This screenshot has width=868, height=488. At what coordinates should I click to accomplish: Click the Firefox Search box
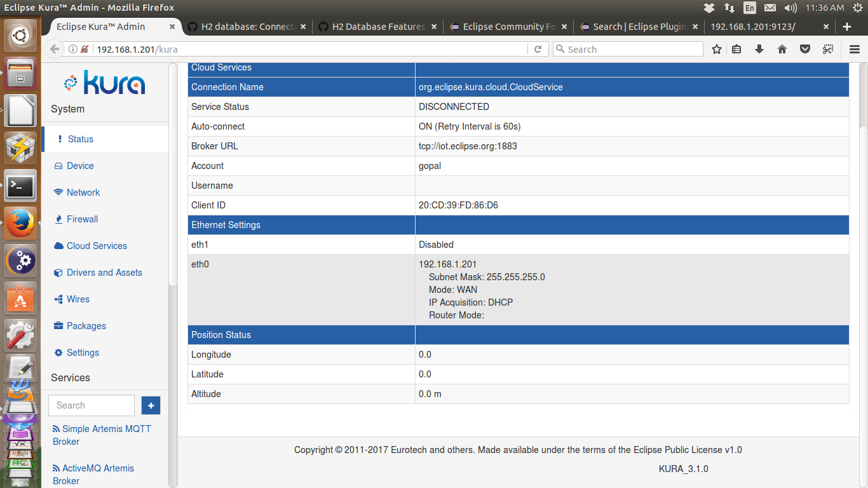pyautogui.click(x=628, y=50)
